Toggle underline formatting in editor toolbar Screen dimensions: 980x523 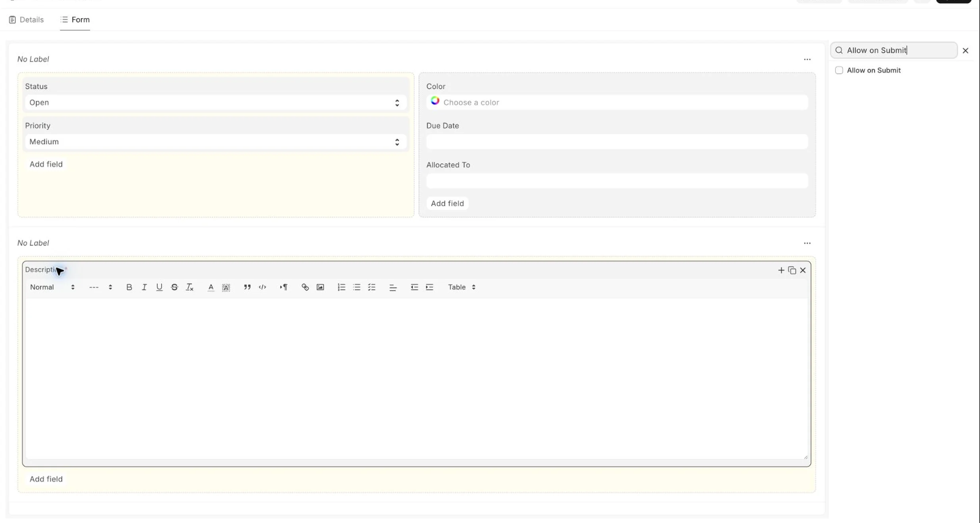tap(159, 287)
